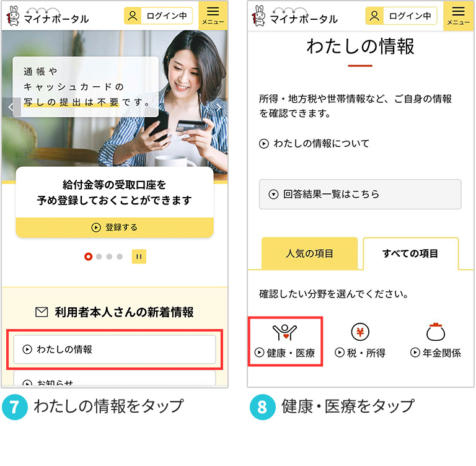The height and width of the screenshot is (466, 476).
Task: Switch to the すべての項目 tab
Action: 410,253
